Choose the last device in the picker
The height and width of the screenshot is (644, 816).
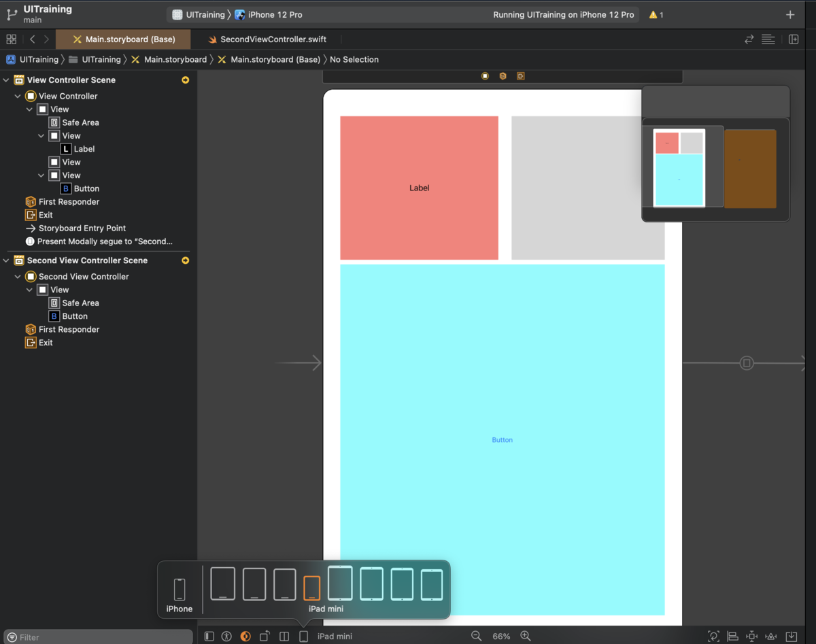click(x=432, y=585)
